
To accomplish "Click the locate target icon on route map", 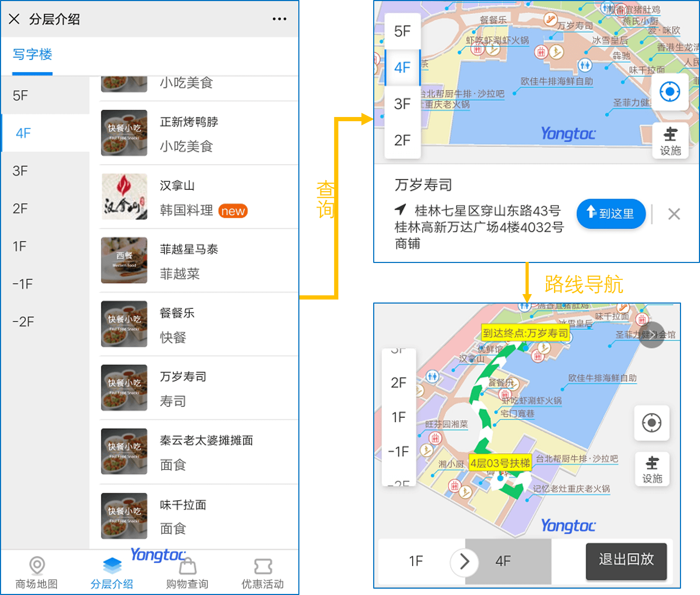I will point(652,423).
